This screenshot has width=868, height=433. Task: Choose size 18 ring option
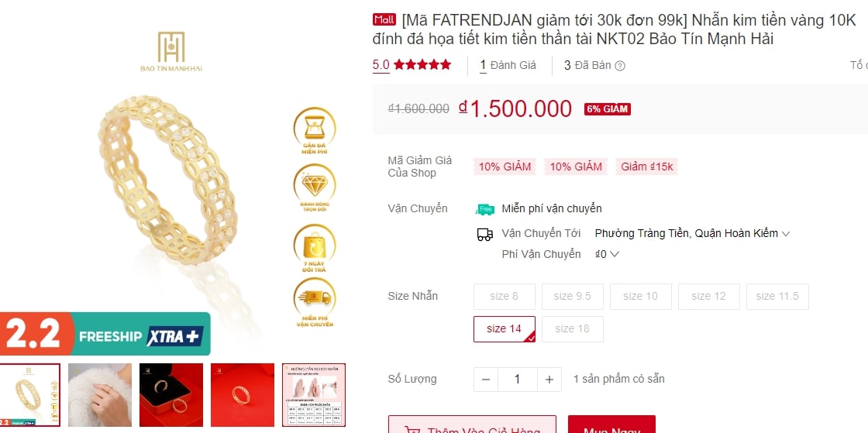573,329
